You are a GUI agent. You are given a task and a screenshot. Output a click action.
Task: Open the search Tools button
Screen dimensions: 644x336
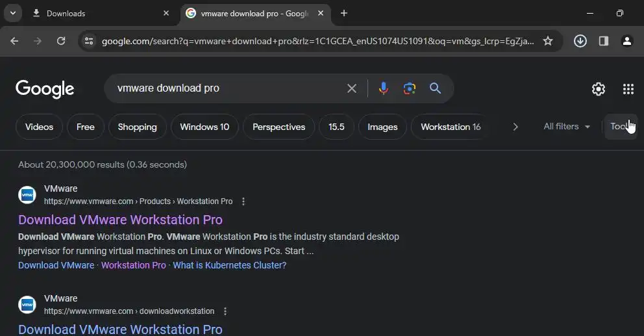(x=621, y=127)
